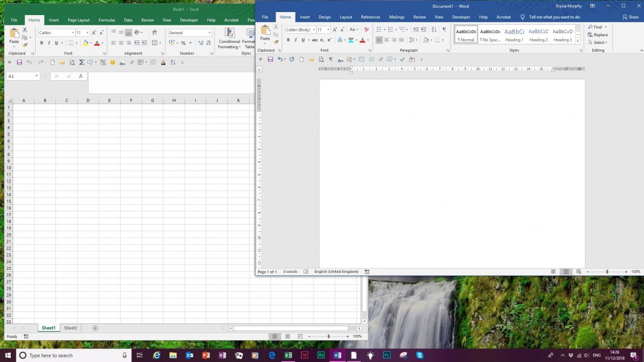Open the Excel number format dropdown
The image size is (644, 362).
209,33
